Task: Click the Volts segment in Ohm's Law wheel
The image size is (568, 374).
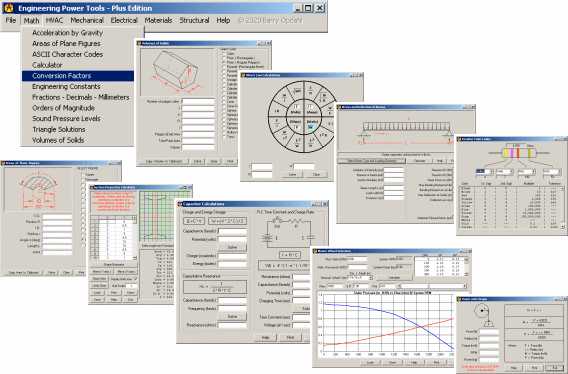Action: pyautogui.click(x=296, y=108)
